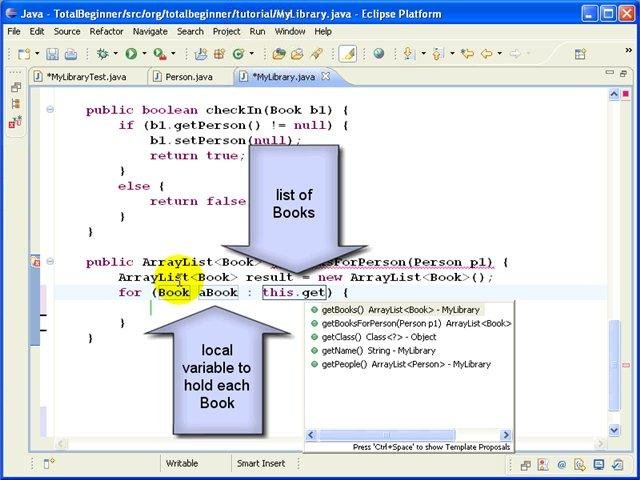Open the Navigate menu
The height and width of the screenshot is (480, 640).
point(150,31)
